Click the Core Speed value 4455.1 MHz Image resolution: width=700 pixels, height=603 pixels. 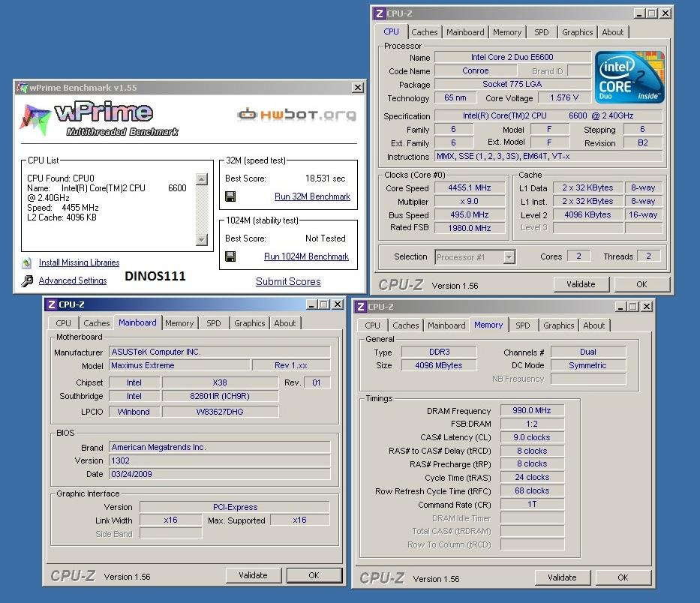tap(470, 188)
